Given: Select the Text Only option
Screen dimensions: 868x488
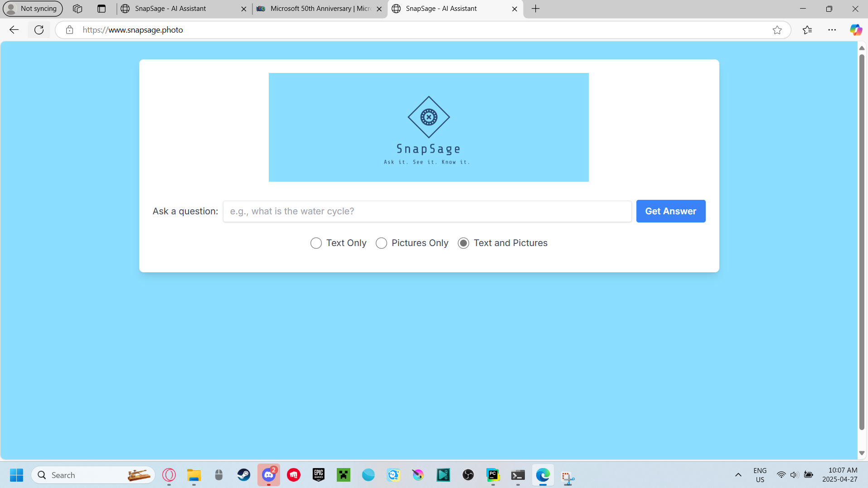Looking at the screenshot, I should click(x=316, y=243).
